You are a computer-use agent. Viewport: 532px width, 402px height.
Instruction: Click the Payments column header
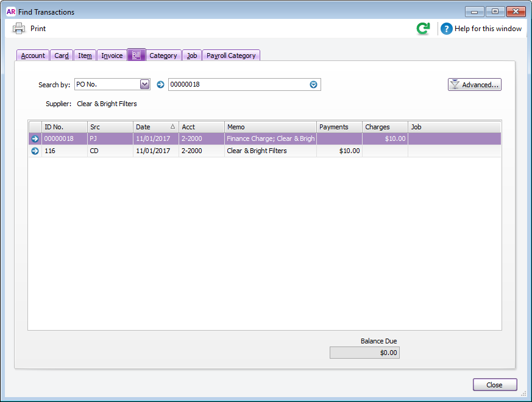[339, 127]
